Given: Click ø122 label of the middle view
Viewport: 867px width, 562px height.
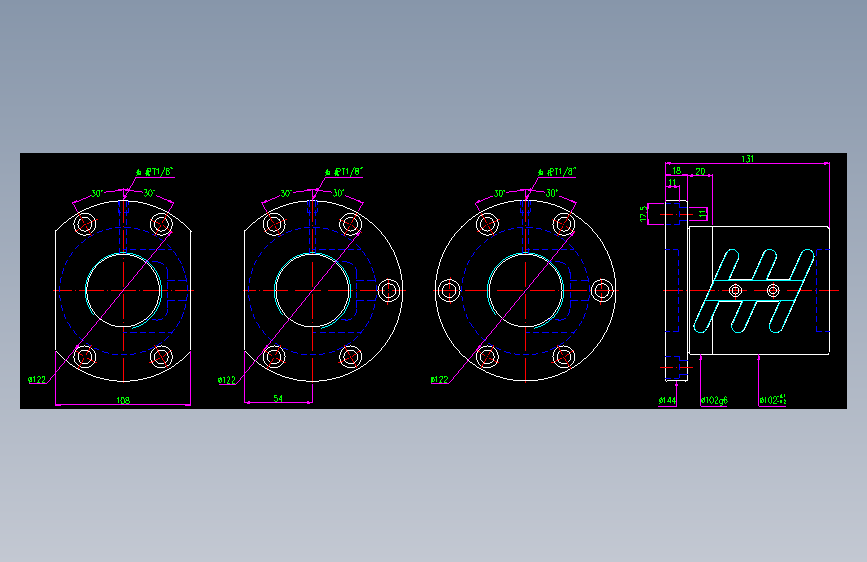Looking at the screenshot, I should pos(227,380).
